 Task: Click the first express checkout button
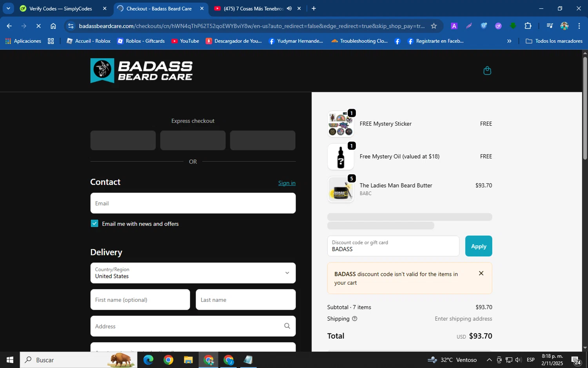click(x=123, y=140)
